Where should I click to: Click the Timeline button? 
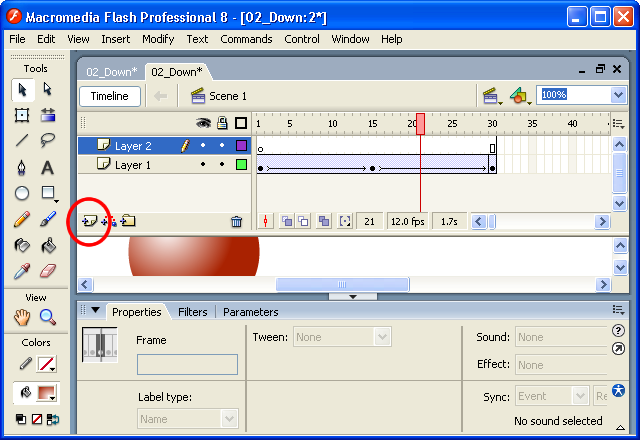pos(110,96)
